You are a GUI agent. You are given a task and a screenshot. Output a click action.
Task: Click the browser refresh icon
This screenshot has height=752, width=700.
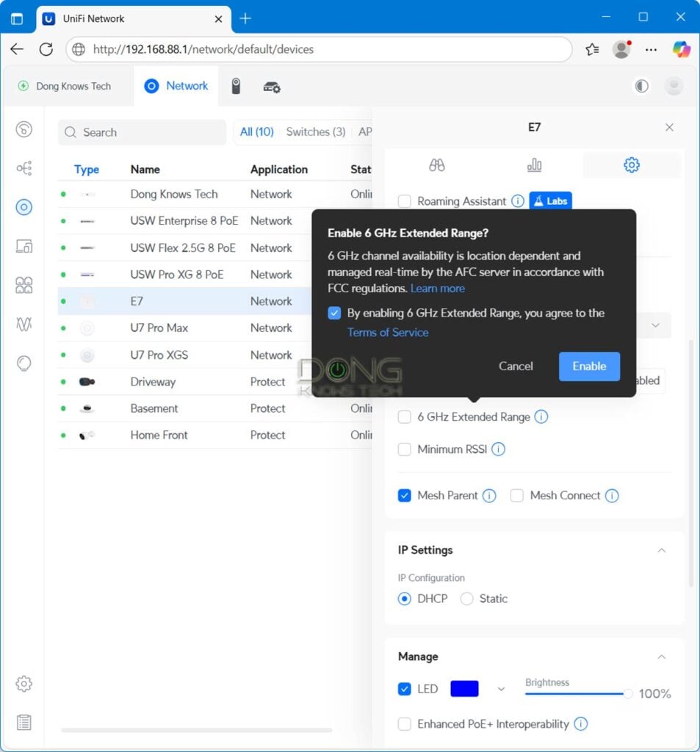click(46, 49)
